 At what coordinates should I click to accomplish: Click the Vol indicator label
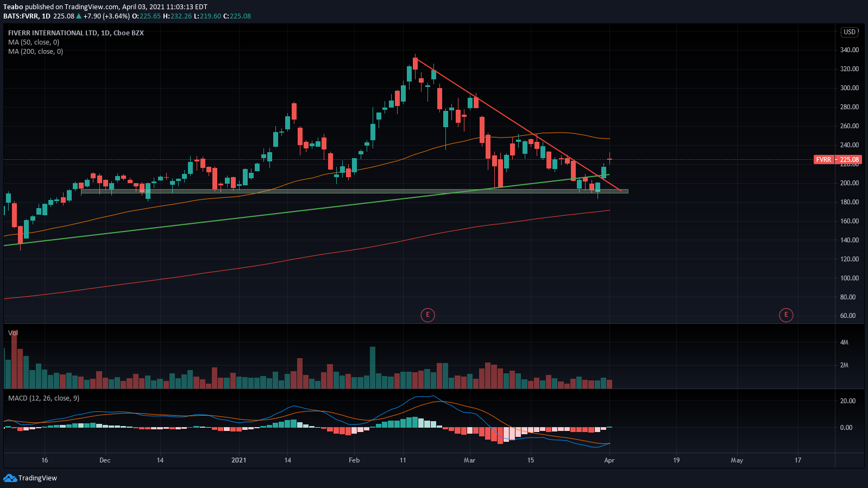[13, 333]
